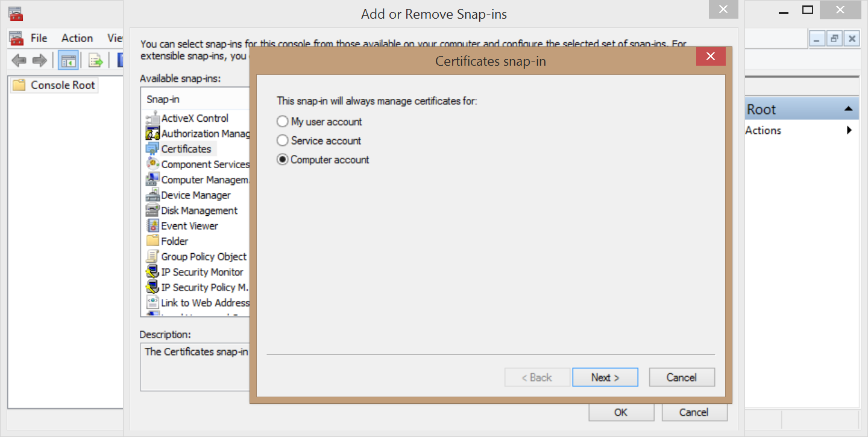
Task: Collapse the Root actions section
Action: pos(848,109)
